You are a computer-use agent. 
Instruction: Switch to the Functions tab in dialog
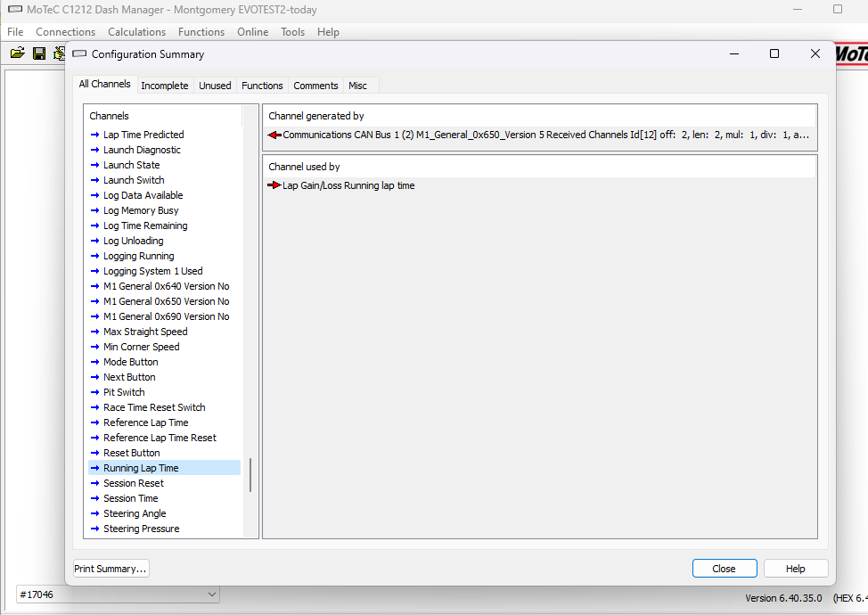pos(262,86)
